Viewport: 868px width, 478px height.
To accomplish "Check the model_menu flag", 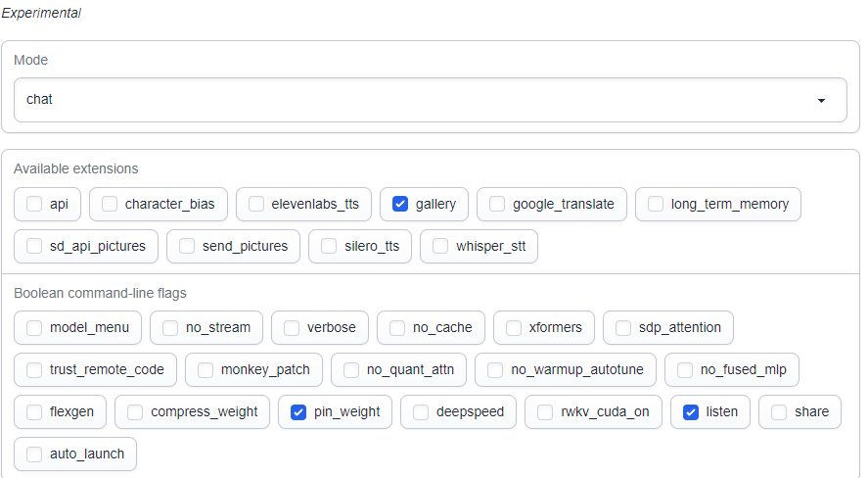I will pos(35,328).
